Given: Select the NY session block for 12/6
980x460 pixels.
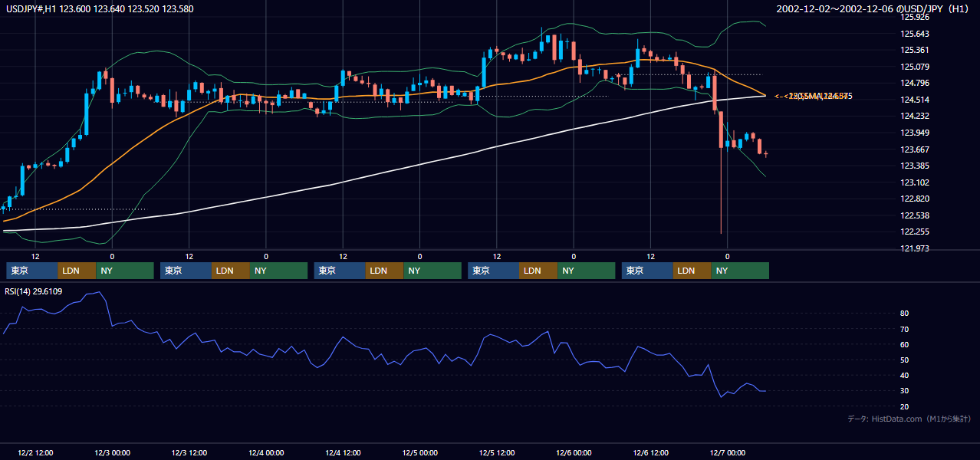Looking at the screenshot, I should 740,271.
